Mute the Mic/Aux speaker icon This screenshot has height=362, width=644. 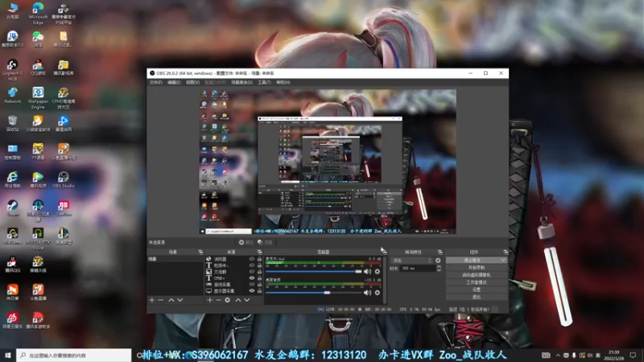click(367, 271)
